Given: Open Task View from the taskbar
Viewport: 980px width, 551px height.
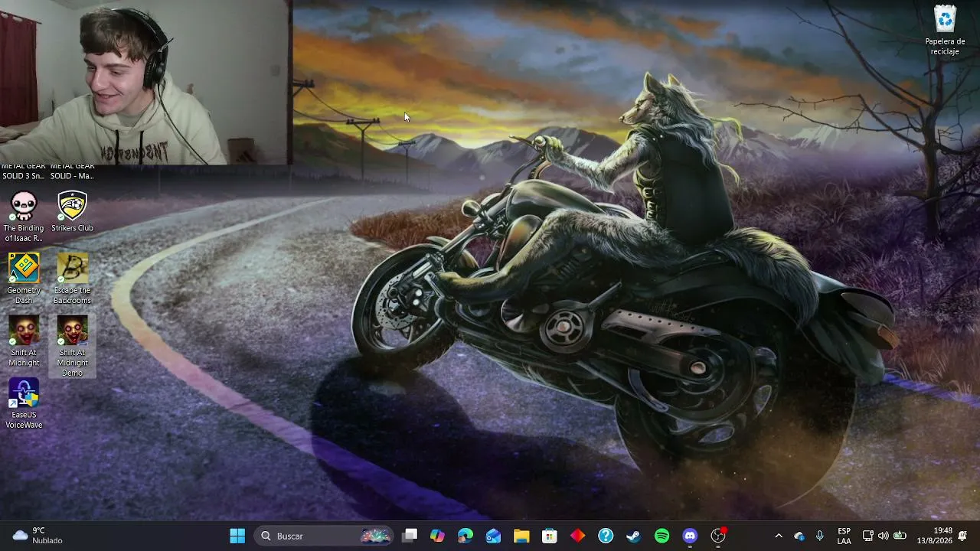Looking at the screenshot, I should 410,536.
